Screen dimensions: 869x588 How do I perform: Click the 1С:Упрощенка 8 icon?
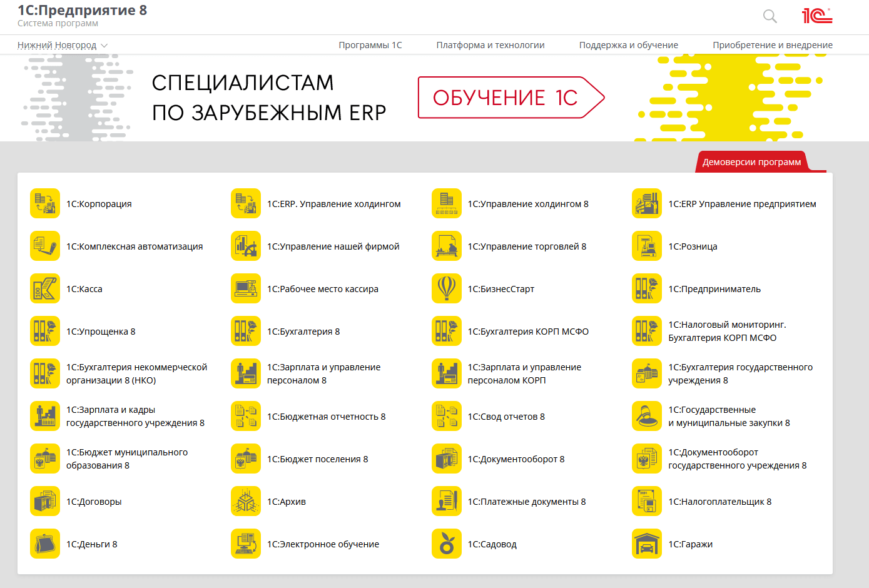[x=45, y=332]
